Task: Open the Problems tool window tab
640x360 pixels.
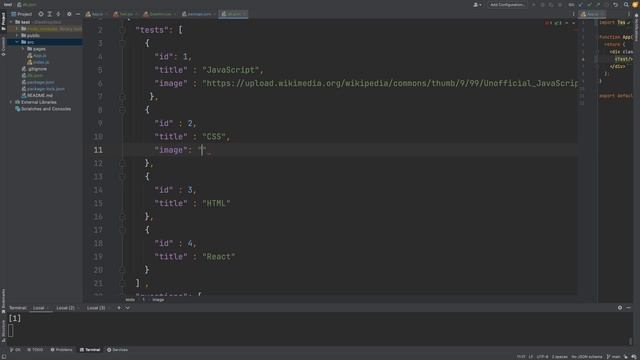Action: coord(61,350)
